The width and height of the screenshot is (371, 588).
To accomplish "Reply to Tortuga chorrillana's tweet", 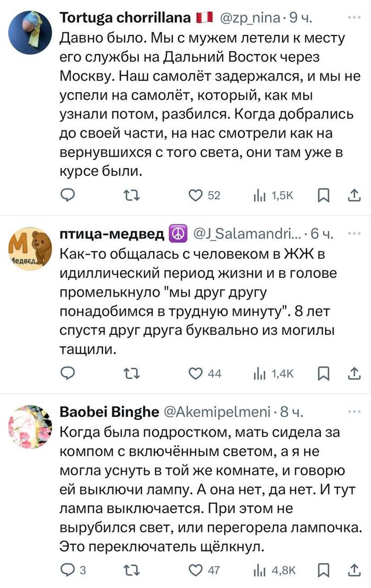I will (67, 195).
